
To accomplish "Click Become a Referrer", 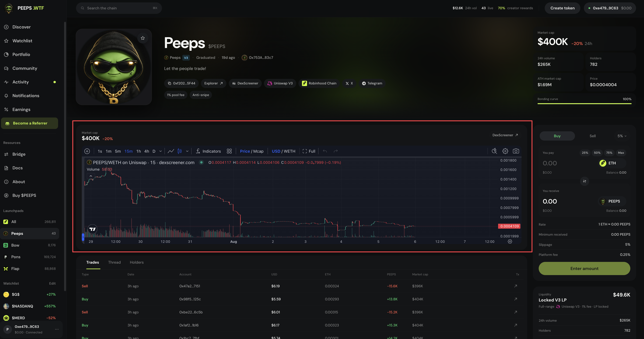I will (x=29, y=123).
